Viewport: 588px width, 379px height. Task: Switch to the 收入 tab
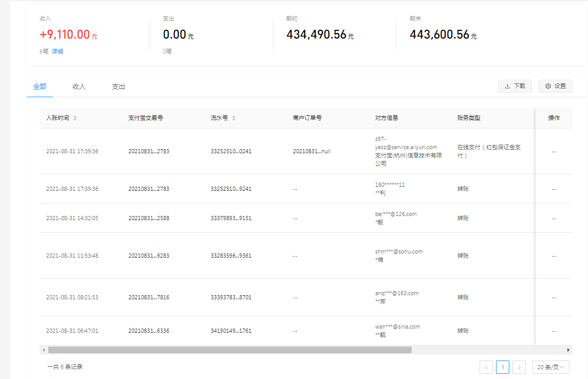click(79, 86)
